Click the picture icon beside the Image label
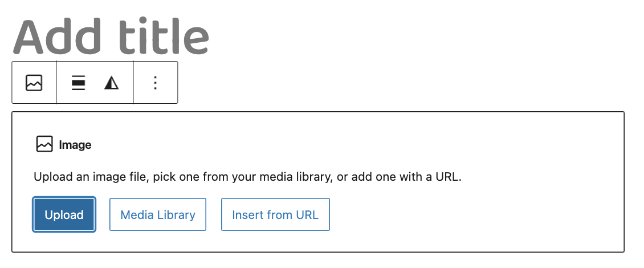Screen dimensions: 644x268 click(x=44, y=145)
